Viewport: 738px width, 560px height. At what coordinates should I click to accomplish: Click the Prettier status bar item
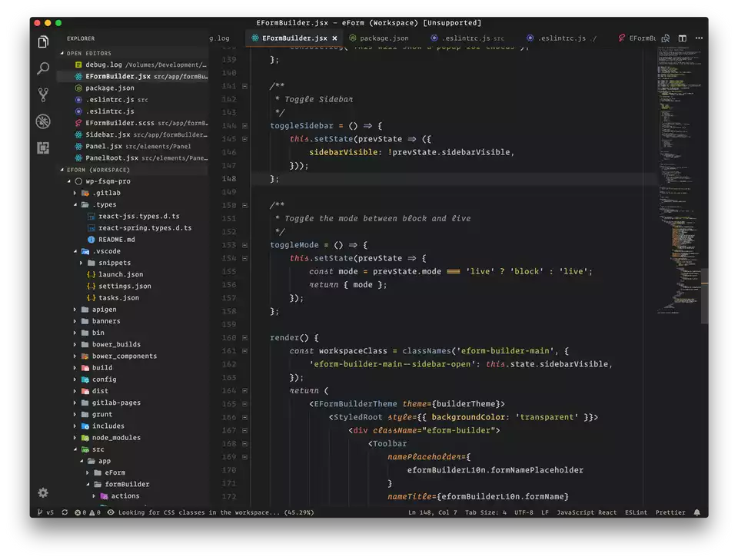pos(670,512)
